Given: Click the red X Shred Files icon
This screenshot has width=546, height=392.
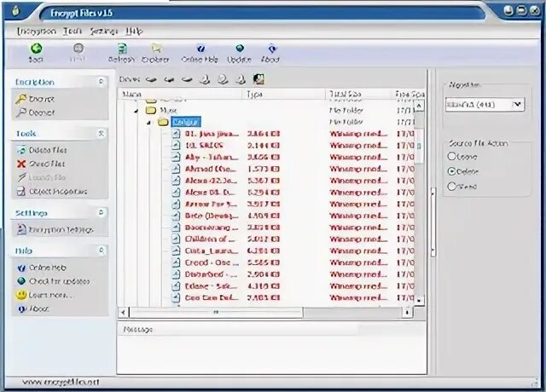Looking at the screenshot, I should 21,164.
